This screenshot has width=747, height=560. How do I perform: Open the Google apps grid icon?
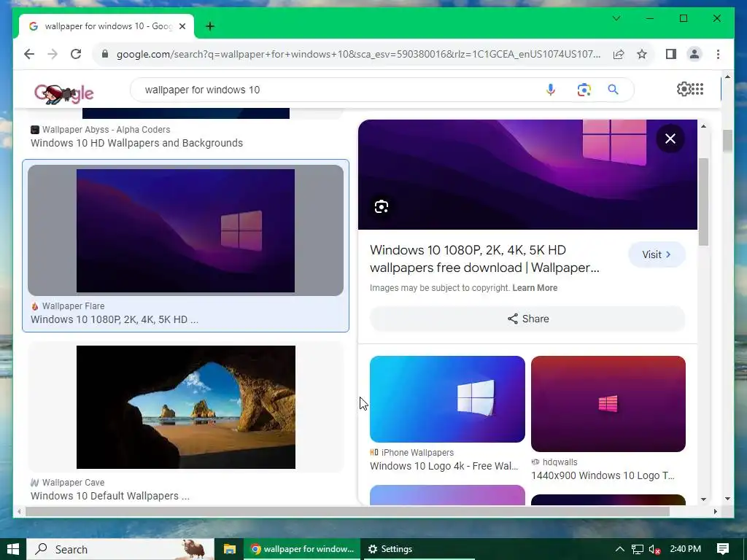(x=697, y=88)
